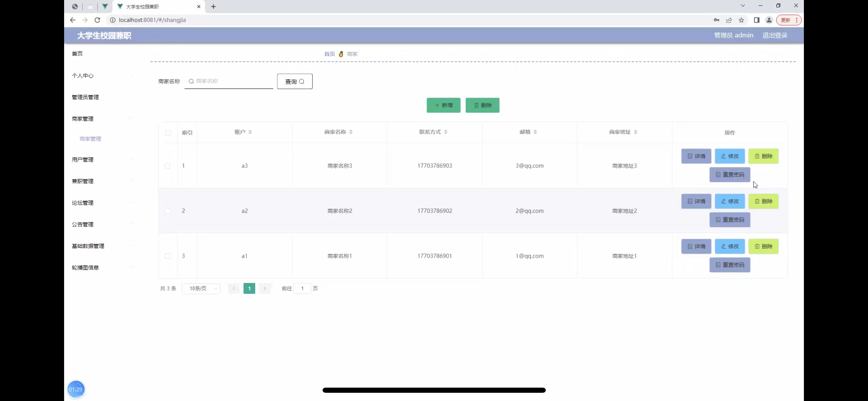868x401 pixels.
Task: Go back using the browser back arrow
Action: coord(72,20)
